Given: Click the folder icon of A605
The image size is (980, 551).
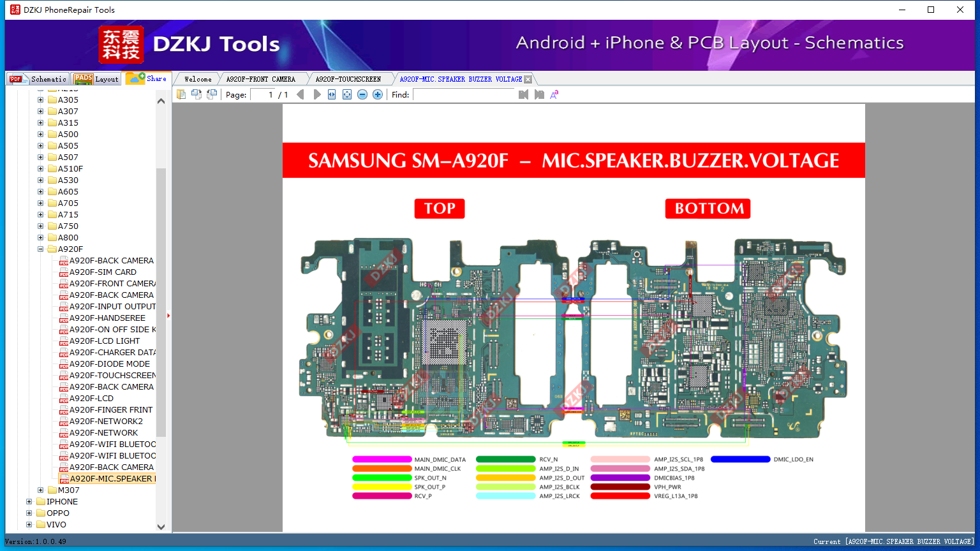Looking at the screenshot, I should (52, 191).
